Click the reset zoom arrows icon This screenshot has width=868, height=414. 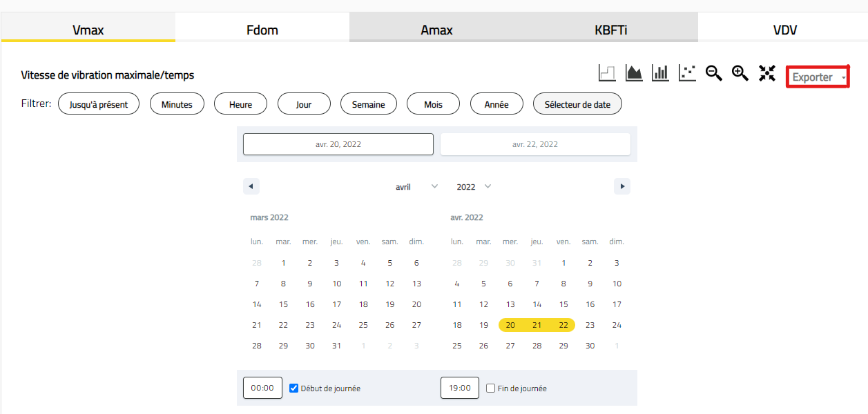click(767, 73)
